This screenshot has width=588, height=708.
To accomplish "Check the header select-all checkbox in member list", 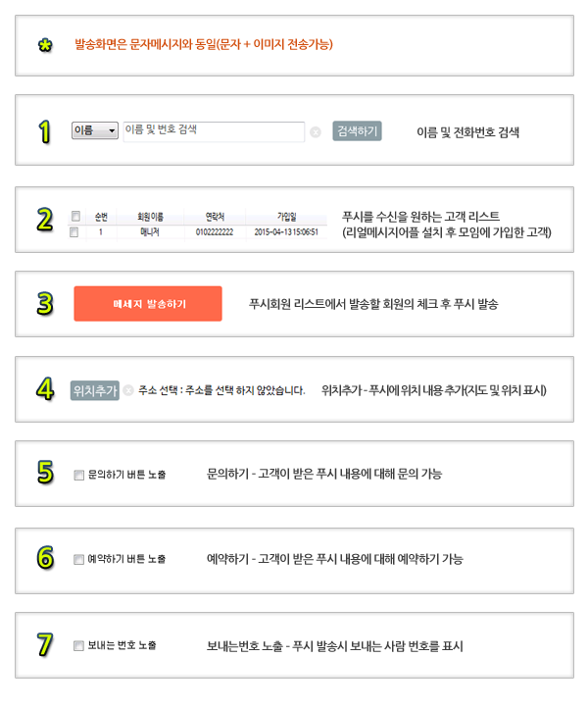I will tap(75, 217).
